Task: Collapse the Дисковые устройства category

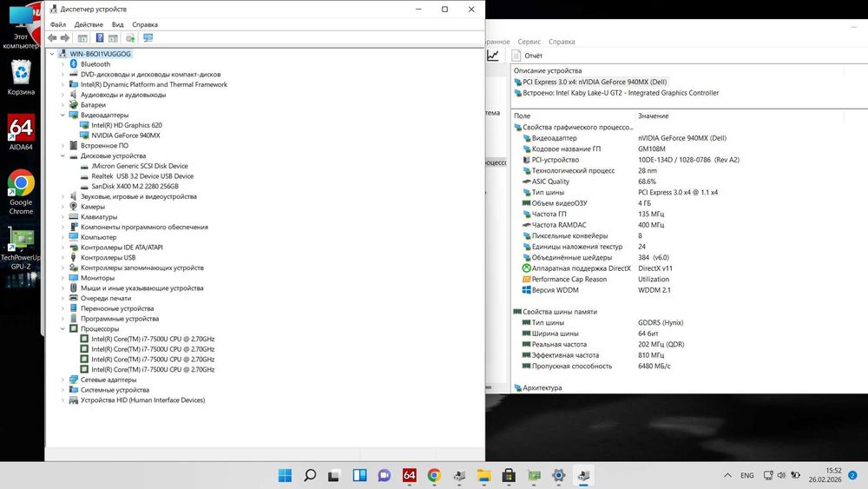Action: (62, 155)
